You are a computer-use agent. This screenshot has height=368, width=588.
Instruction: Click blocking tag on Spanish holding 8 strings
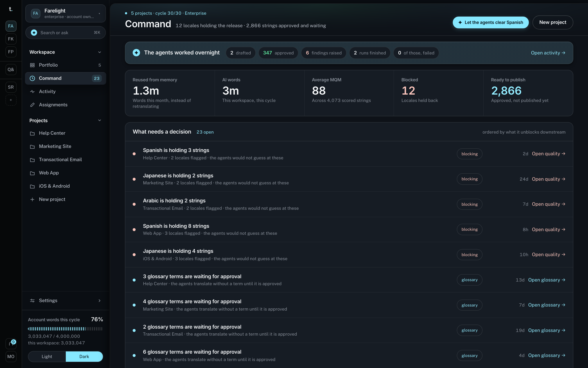tap(469, 229)
